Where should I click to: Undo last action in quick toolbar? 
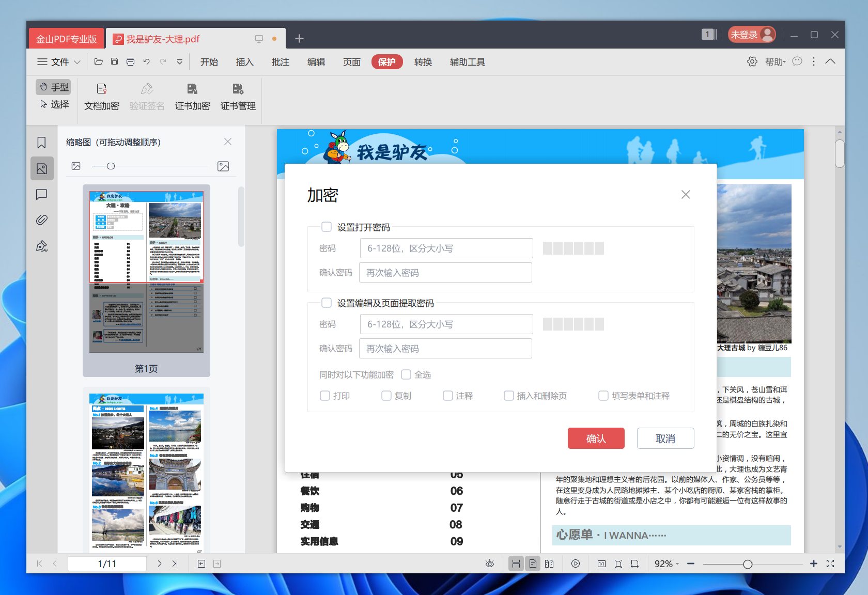point(147,62)
